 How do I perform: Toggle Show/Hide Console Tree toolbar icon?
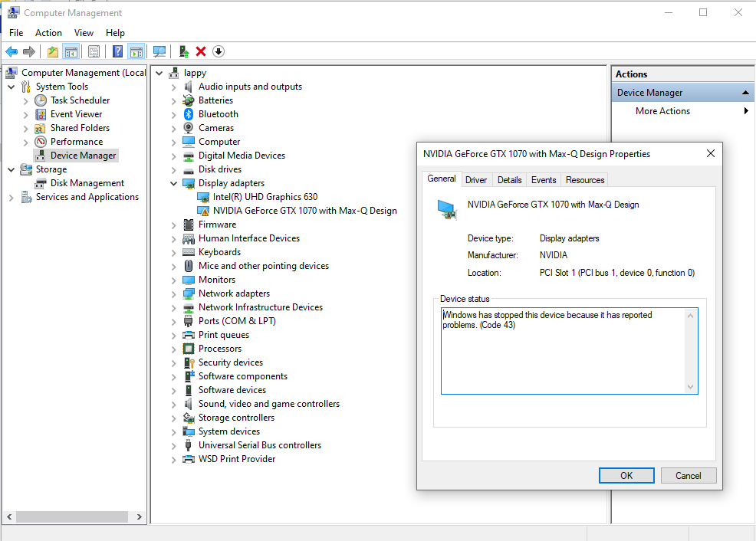(x=71, y=51)
